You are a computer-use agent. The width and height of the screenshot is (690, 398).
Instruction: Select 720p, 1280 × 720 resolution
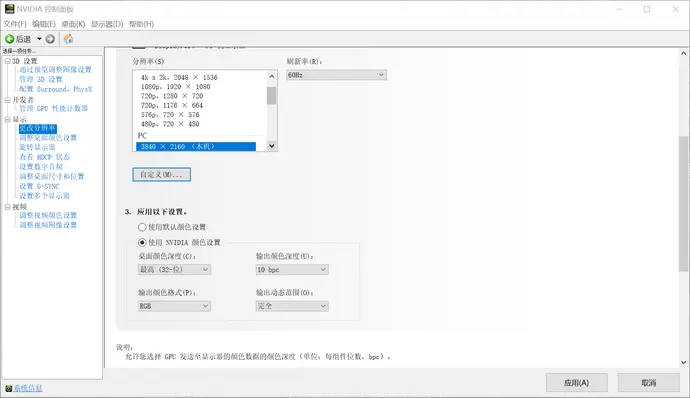click(172, 96)
